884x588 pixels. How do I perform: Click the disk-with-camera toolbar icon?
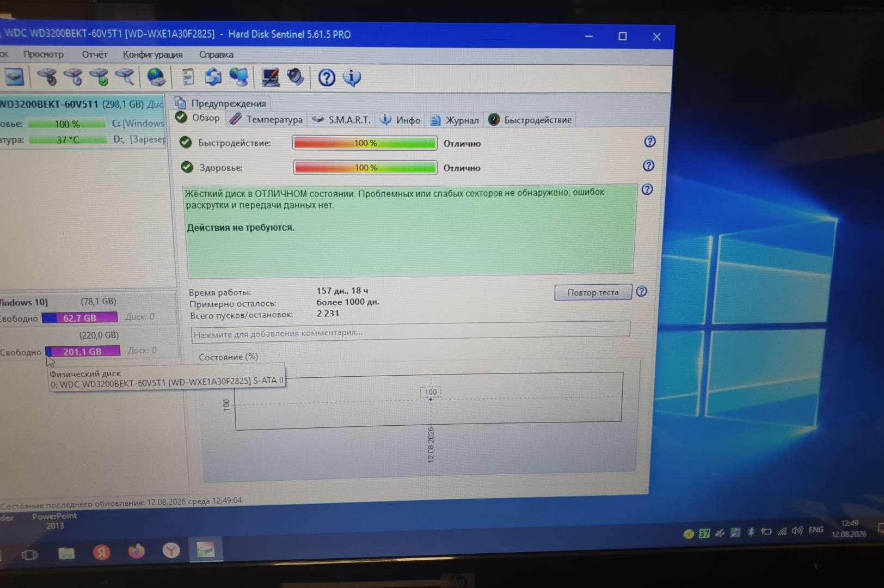(x=47, y=77)
